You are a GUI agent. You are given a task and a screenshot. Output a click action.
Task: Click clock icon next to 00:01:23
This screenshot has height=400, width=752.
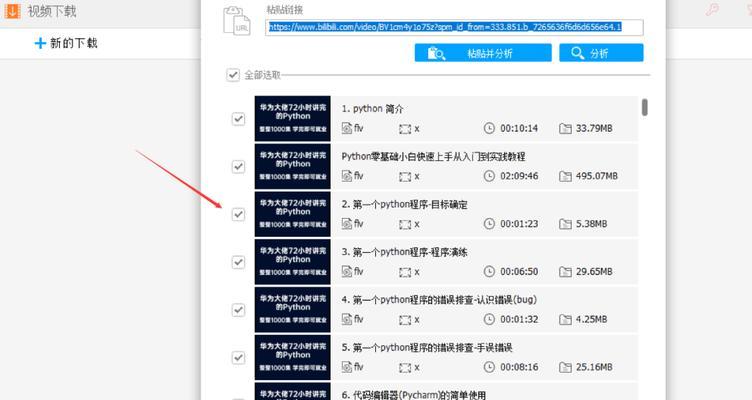tap(489, 224)
